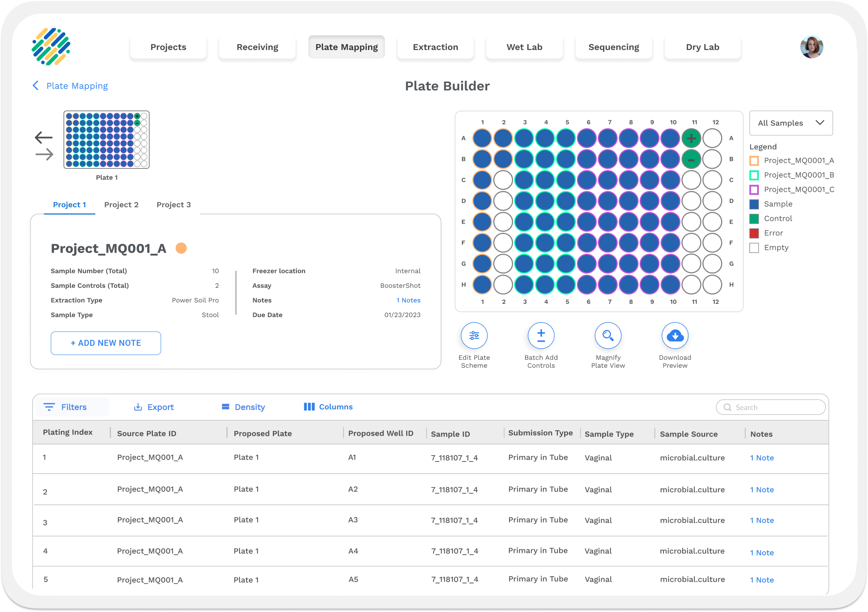
Task: Switch to the Project 2 tab
Action: coord(121,205)
